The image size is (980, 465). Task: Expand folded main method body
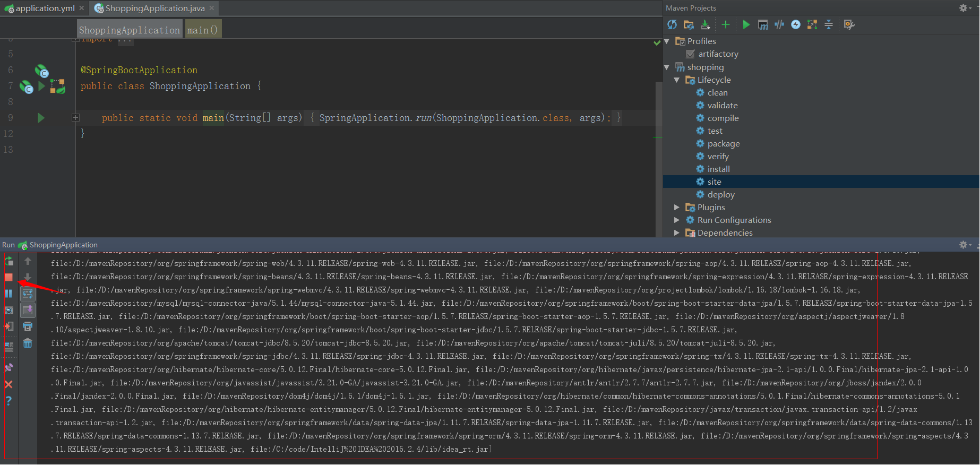point(75,118)
